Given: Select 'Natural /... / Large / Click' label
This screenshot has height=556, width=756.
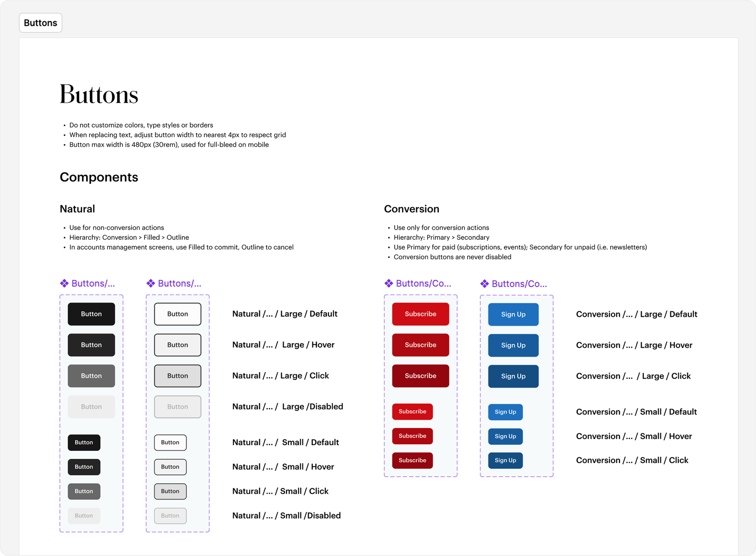Looking at the screenshot, I should click(281, 376).
